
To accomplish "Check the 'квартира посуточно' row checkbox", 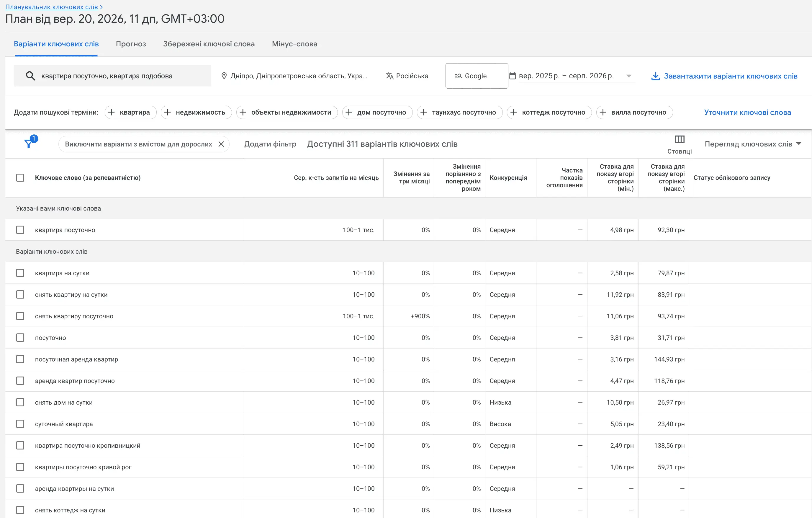I will pyautogui.click(x=20, y=230).
